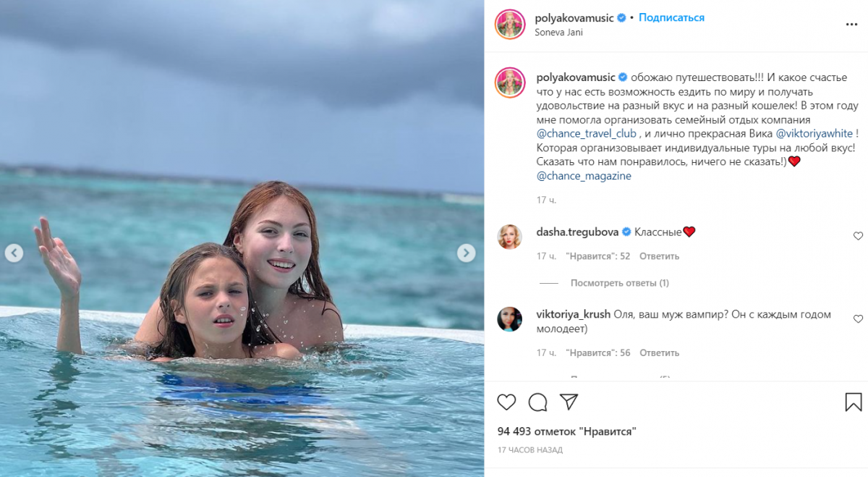
Task: Open polyakovamusic profile avatar in header
Action: click(x=509, y=25)
